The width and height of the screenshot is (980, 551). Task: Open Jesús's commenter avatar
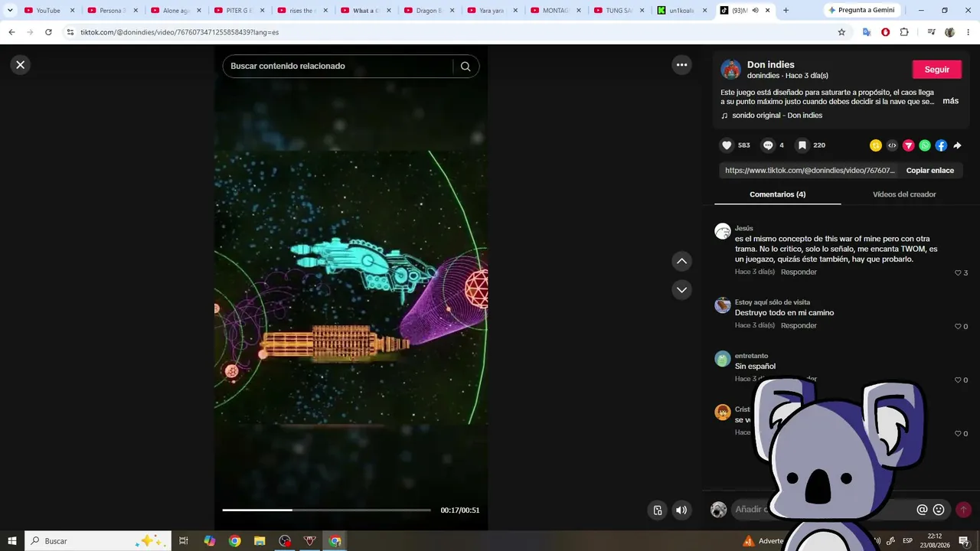tap(723, 231)
